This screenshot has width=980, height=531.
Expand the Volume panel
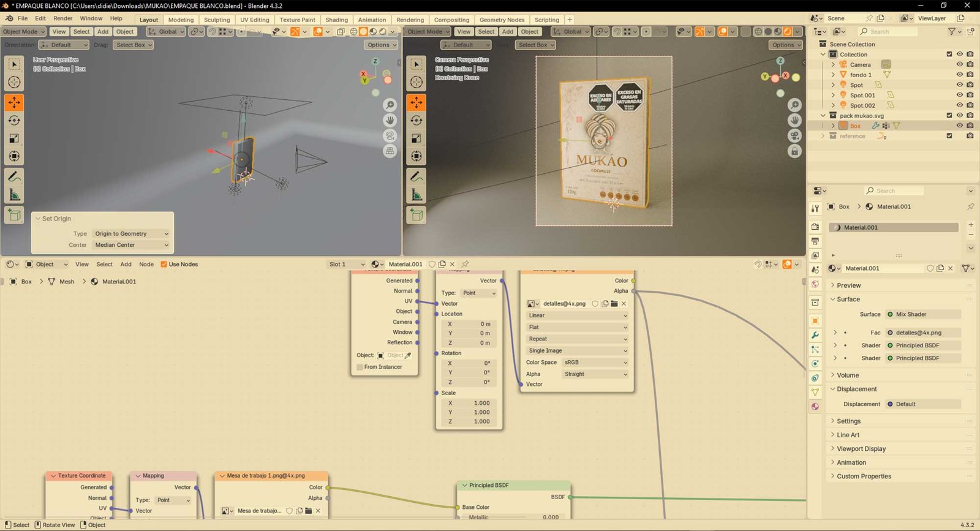847,375
